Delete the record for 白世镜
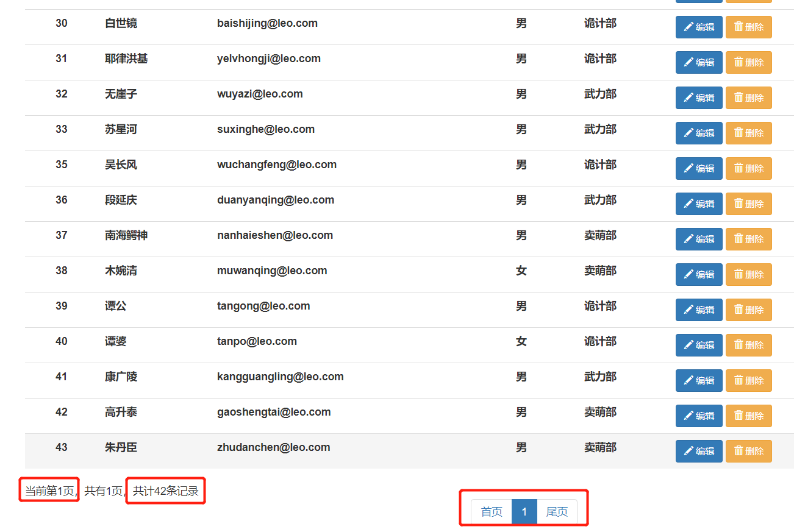This screenshot has height=532, width=794. (x=749, y=27)
